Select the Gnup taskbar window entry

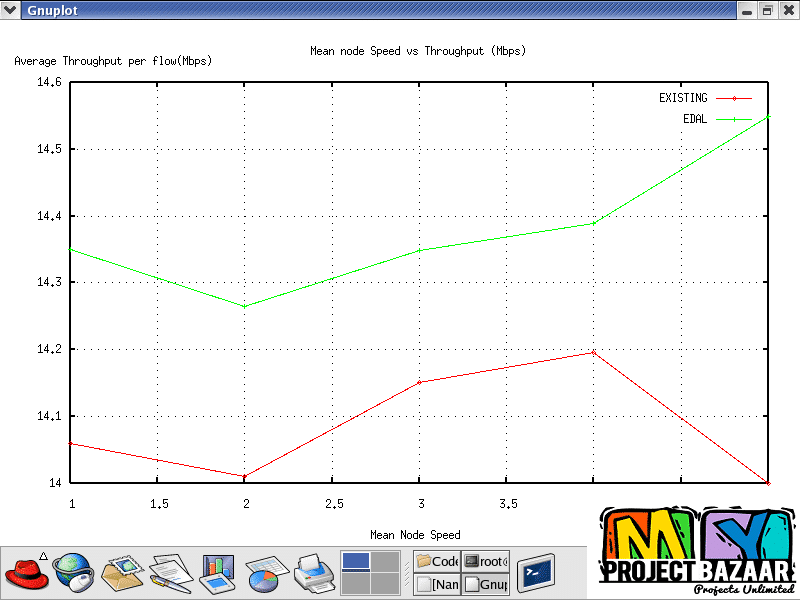pyautogui.click(x=487, y=585)
